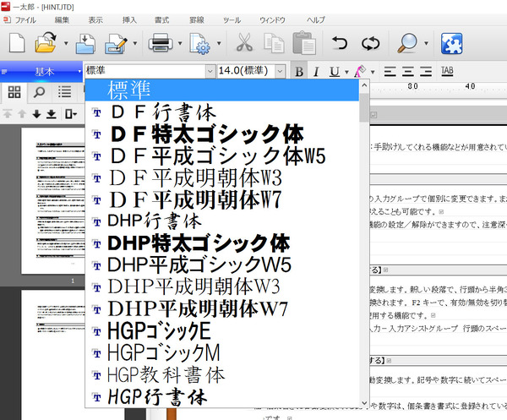Screen dimensions: 507x420
Task: Expand the save-as options arrow
Action: click(135, 43)
